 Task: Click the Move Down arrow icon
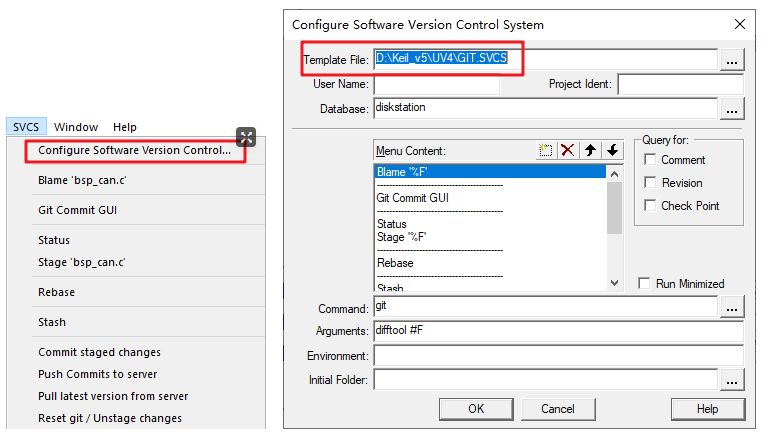tap(612, 150)
